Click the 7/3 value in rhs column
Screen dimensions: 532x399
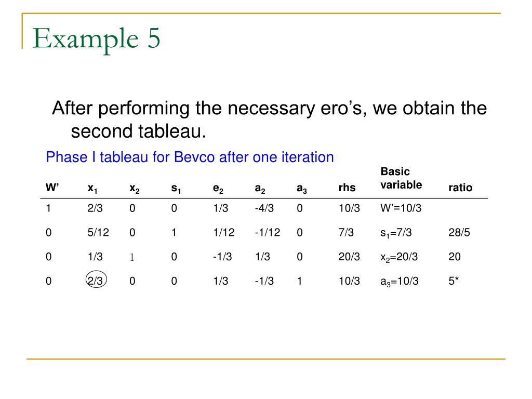pyautogui.click(x=346, y=232)
